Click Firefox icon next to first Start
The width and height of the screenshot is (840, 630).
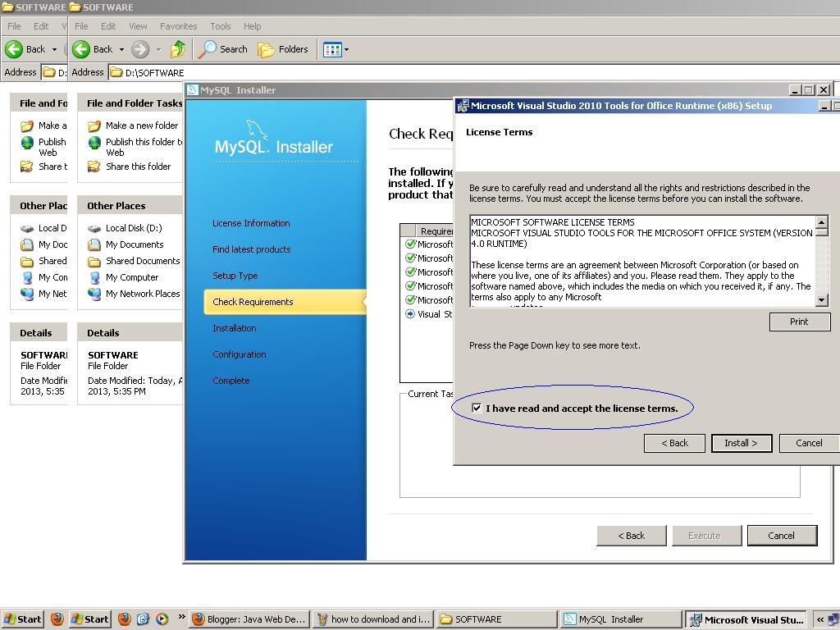point(57,619)
